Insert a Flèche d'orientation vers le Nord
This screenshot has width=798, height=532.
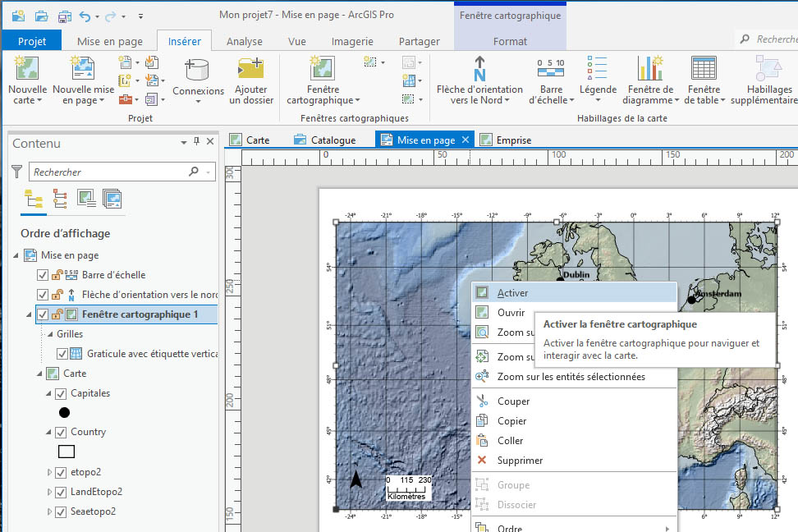(x=479, y=69)
